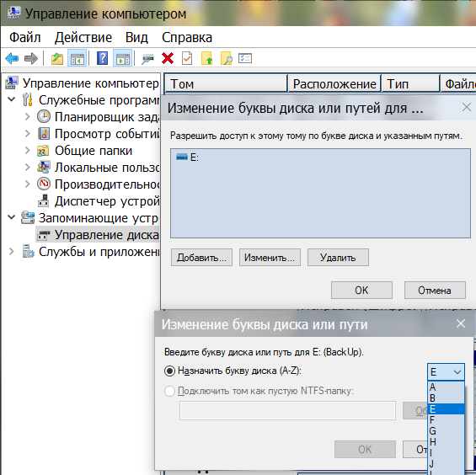
Task: Click the E: drive icon in list
Action: tap(182, 157)
